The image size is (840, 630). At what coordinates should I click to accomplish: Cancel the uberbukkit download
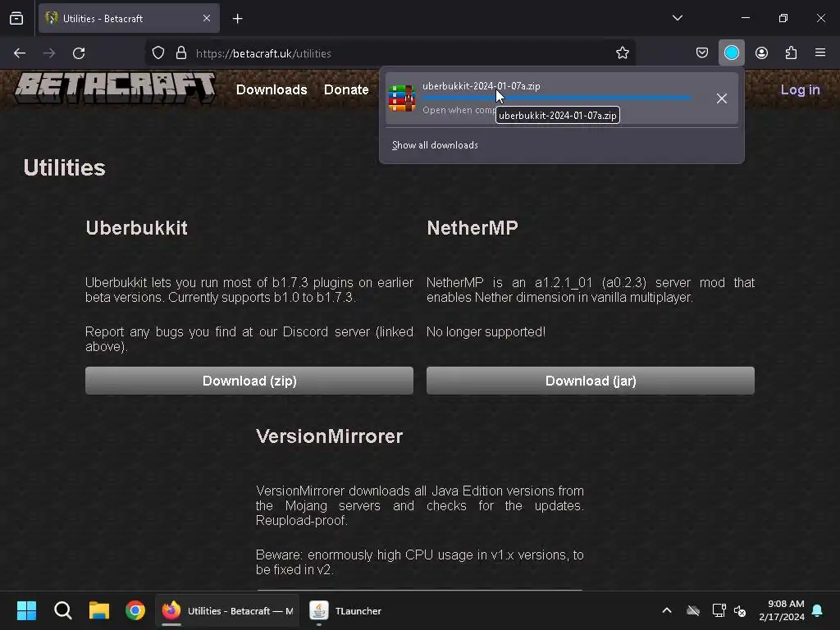(722, 98)
